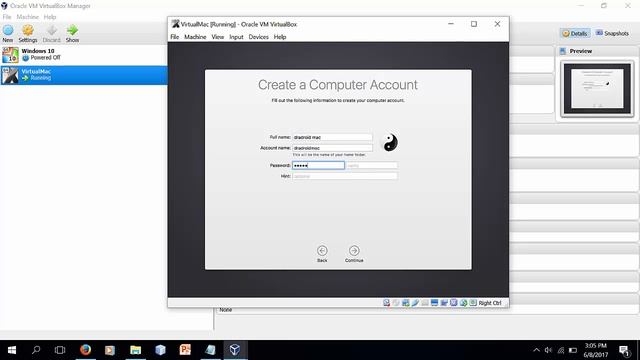This screenshot has width=640, height=360.
Task: Open View menu in VirtualMac VM window
Action: click(218, 37)
